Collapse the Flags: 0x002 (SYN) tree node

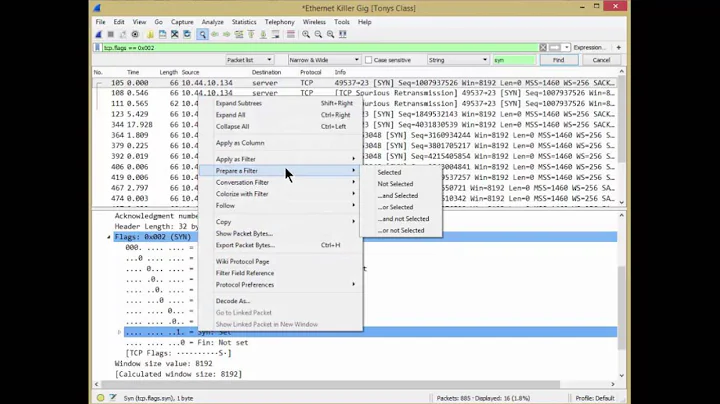pos(109,237)
